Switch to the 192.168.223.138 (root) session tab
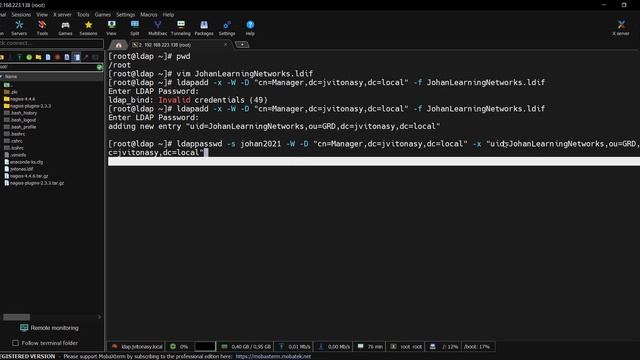 (x=165, y=45)
